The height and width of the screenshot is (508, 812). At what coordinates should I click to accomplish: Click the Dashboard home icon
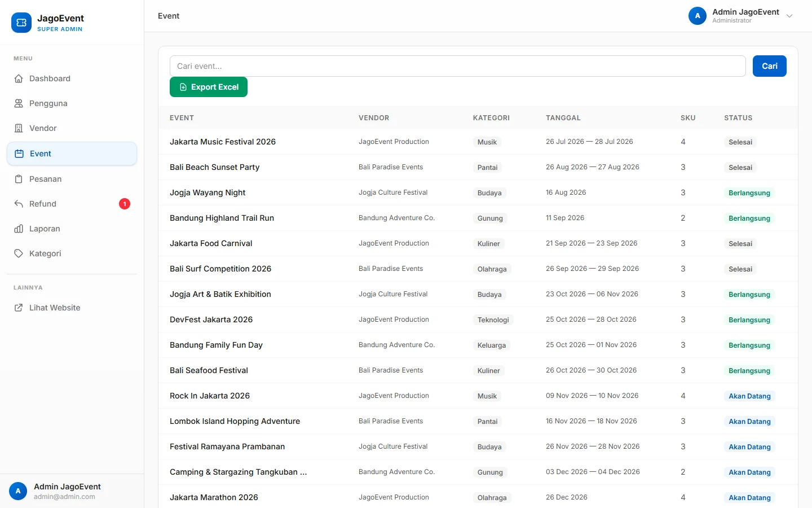click(19, 78)
